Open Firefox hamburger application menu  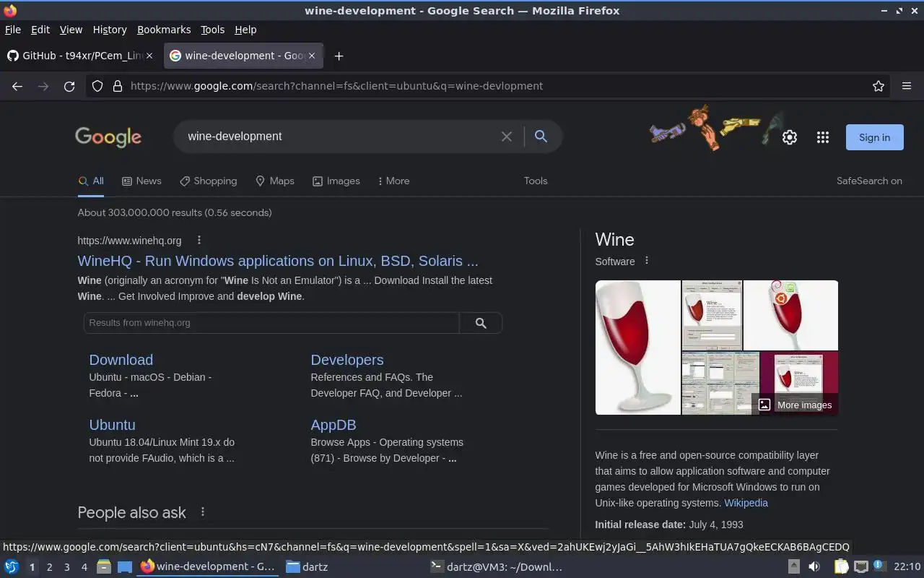point(907,86)
